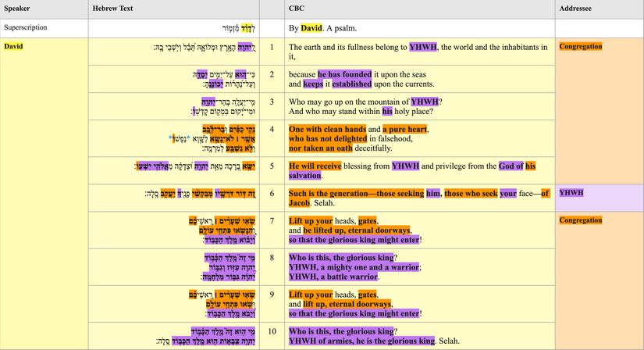644x350 pixels.
Task: Click the "Congregation" addressee label beside verse 7
Action: click(581, 220)
